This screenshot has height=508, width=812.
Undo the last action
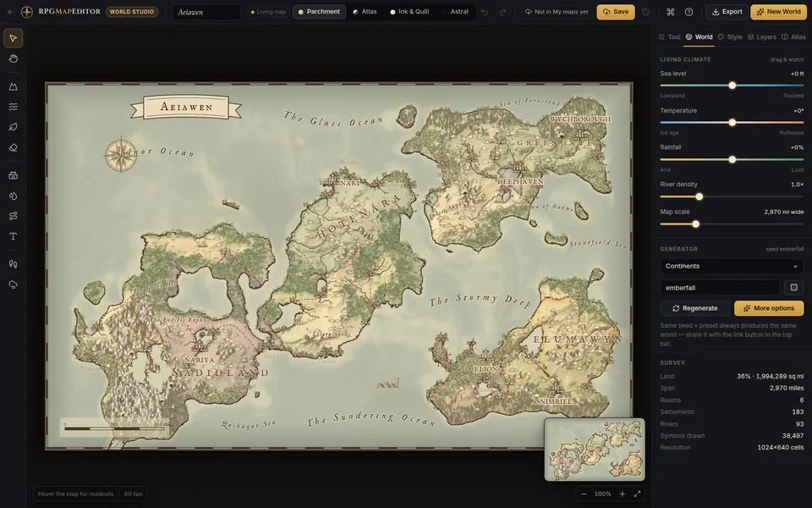click(x=484, y=12)
